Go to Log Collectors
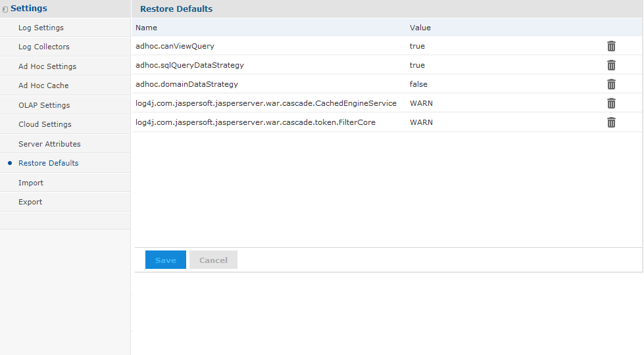The width and height of the screenshot is (644, 355). [x=44, y=47]
